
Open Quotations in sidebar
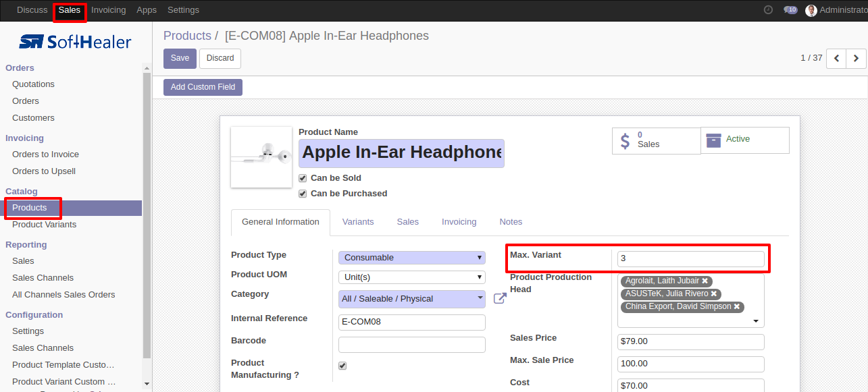[33, 84]
